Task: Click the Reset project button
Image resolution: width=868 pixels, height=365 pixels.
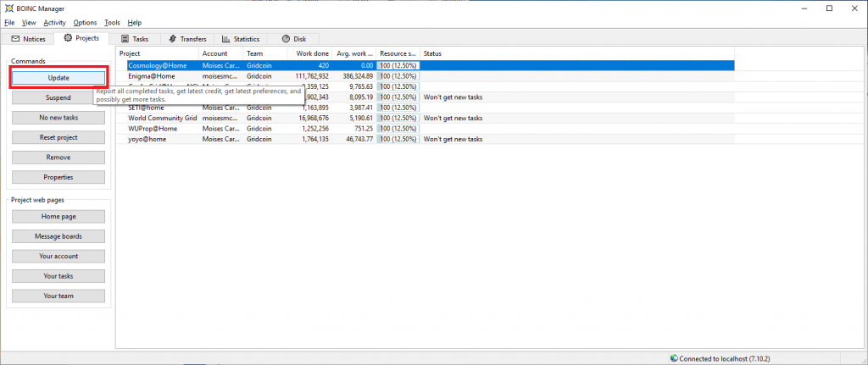Action: 58,137
